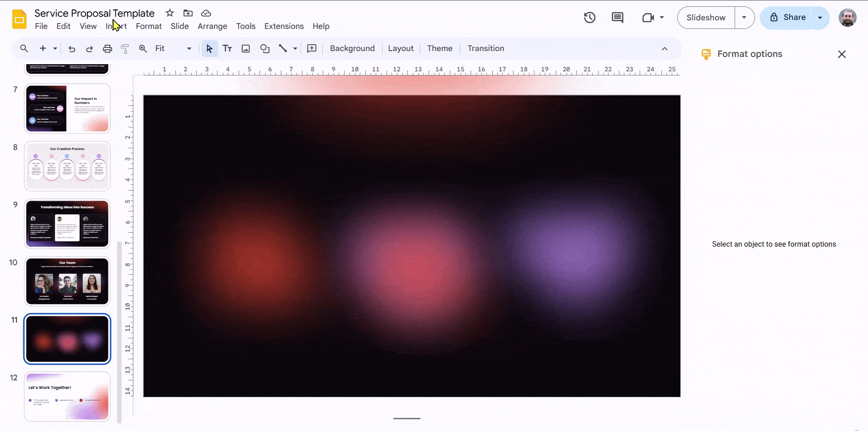Image resolution: width=868 pixels, height=431 pixels.
Task: Open the comments panel
Action: pos(618,18)
